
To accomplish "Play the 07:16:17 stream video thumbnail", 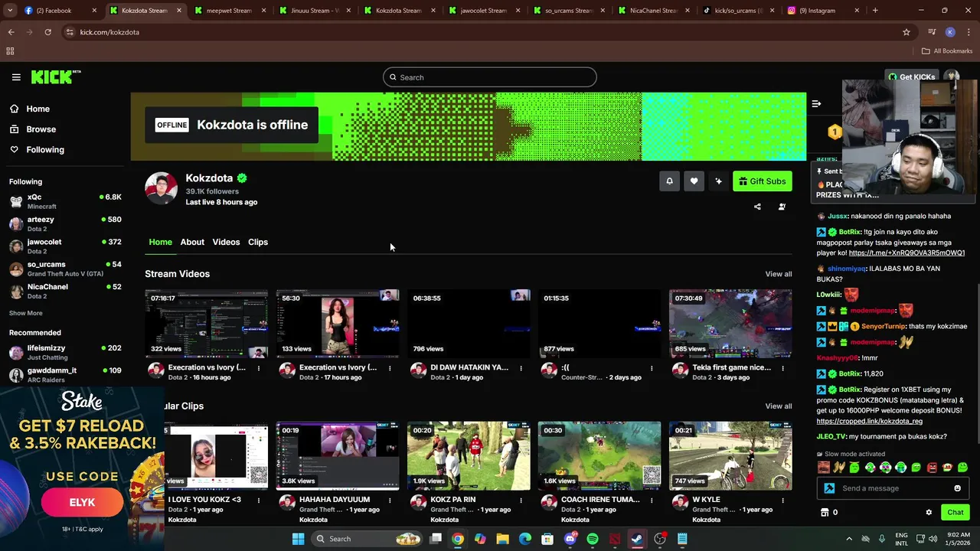I will (x=207, y=324).
